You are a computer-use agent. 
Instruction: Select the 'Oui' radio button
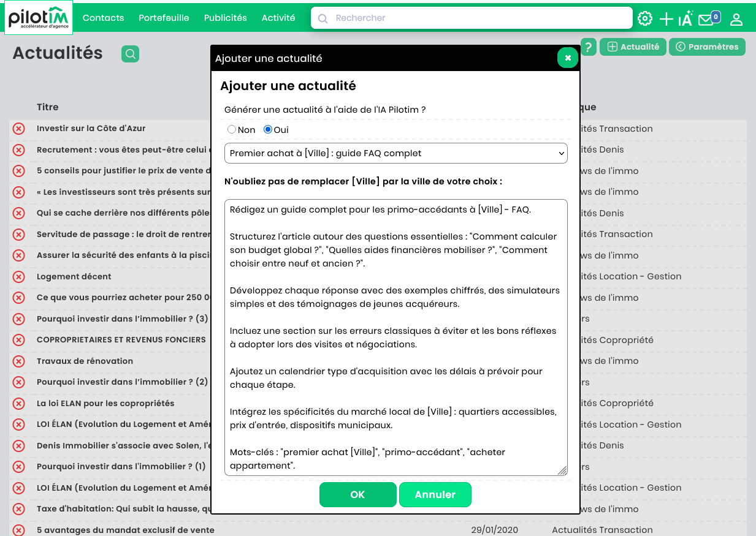(x=268, y=130)
